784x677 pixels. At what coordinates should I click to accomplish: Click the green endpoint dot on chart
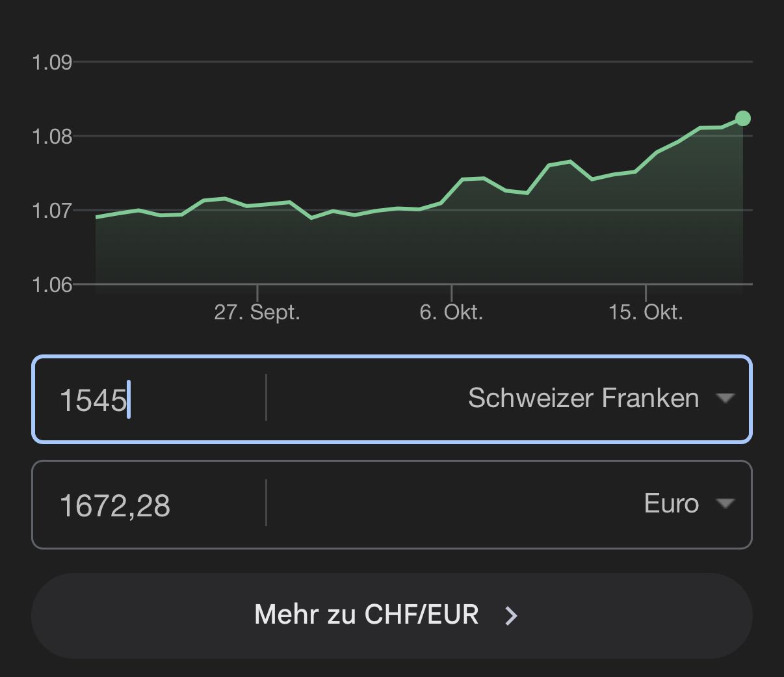(x=743, y=118)
